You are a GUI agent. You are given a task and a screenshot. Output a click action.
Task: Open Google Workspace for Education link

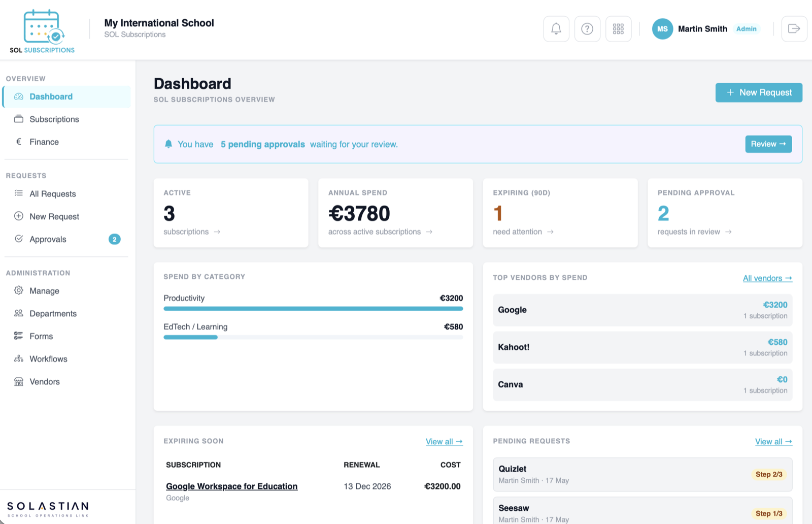pos(231,486)
